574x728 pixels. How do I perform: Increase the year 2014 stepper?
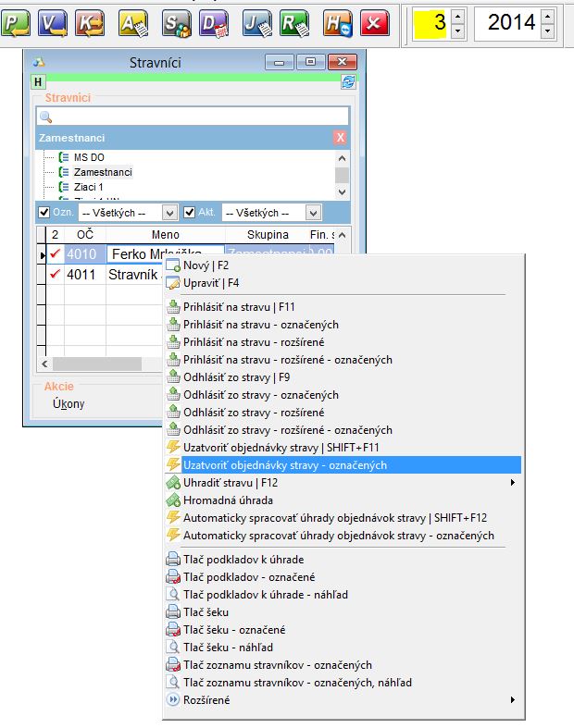(x=548, y=13)
